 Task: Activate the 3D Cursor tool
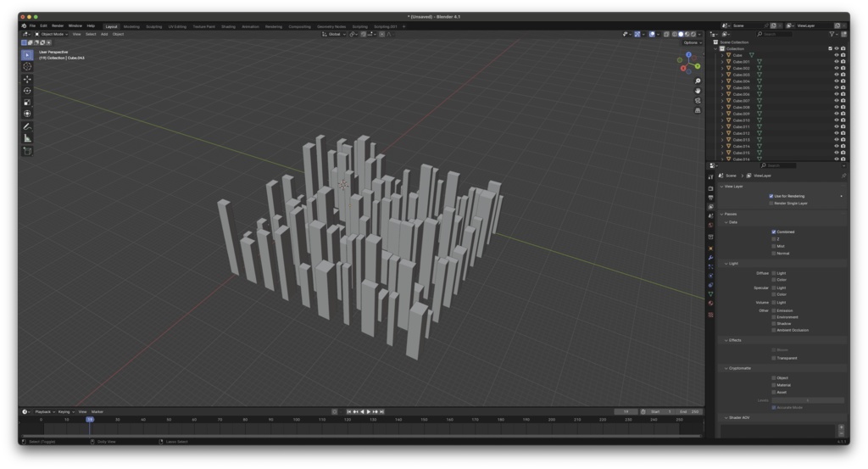27,66
